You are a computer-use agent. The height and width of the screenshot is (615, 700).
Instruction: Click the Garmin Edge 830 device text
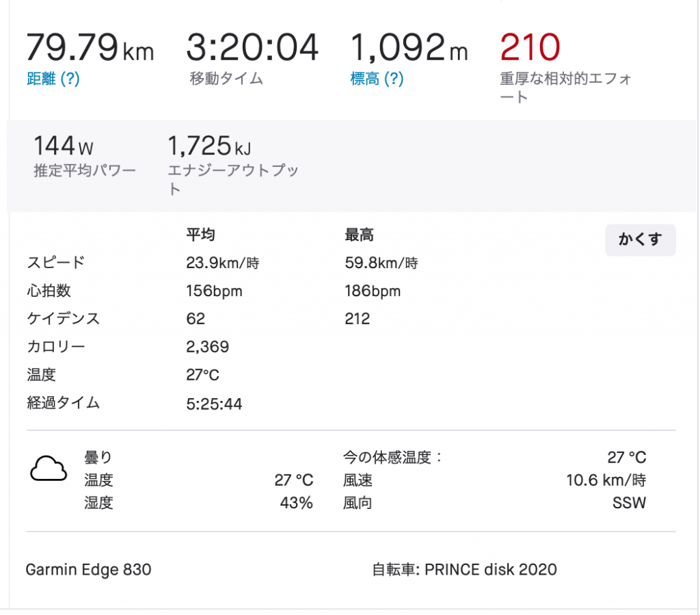88,569
